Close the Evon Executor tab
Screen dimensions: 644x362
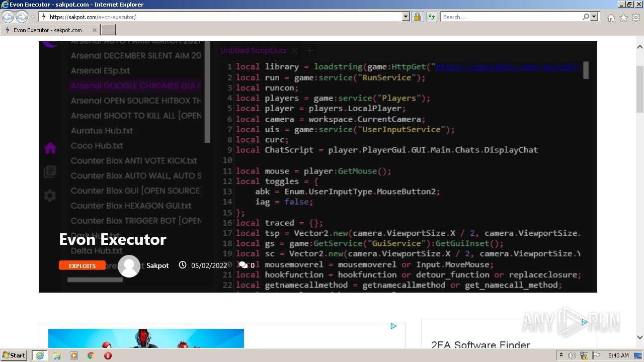coord(94,30)
